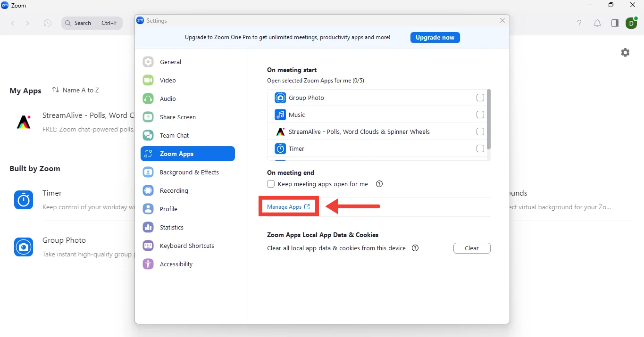Switch to Background & Effects settings

point(189,172)
